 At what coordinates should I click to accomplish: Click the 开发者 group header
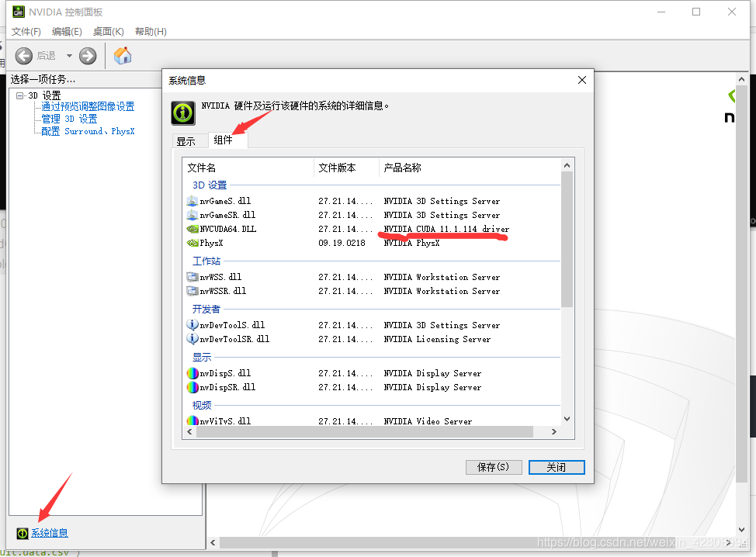click(x=206, y=310)
